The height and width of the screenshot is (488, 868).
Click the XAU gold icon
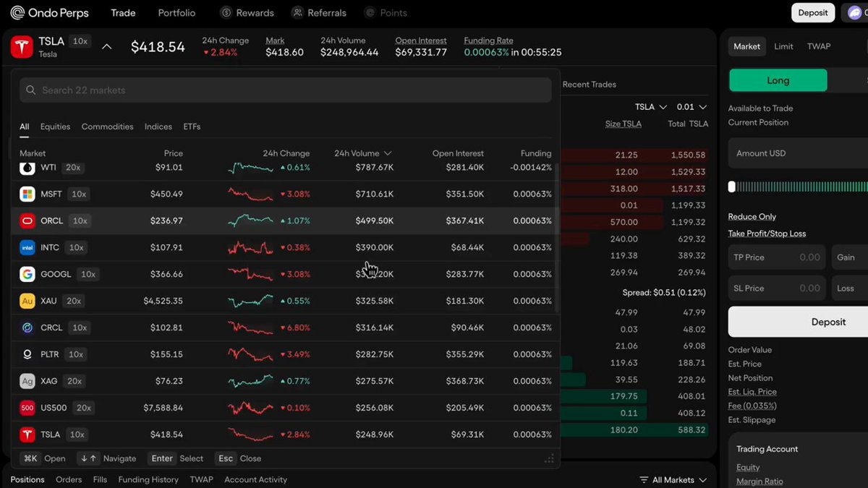point(27,301)
